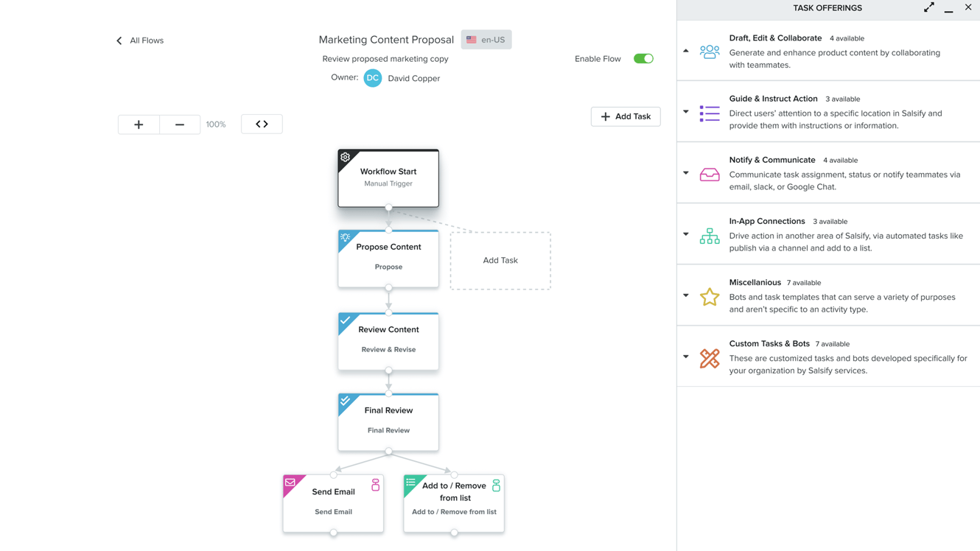Click the envelope icon for Notify & Communicate
This screenshot has width=980, height=551.
point(710,174)
